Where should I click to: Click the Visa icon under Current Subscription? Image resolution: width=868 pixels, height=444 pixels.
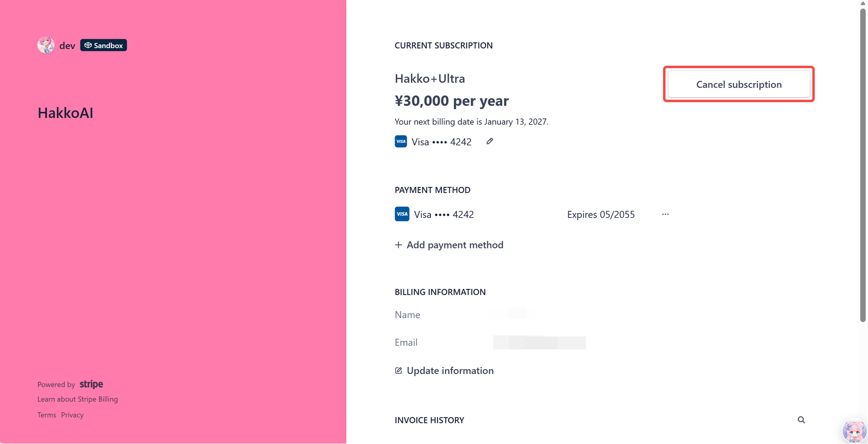(x=400, y=141)
